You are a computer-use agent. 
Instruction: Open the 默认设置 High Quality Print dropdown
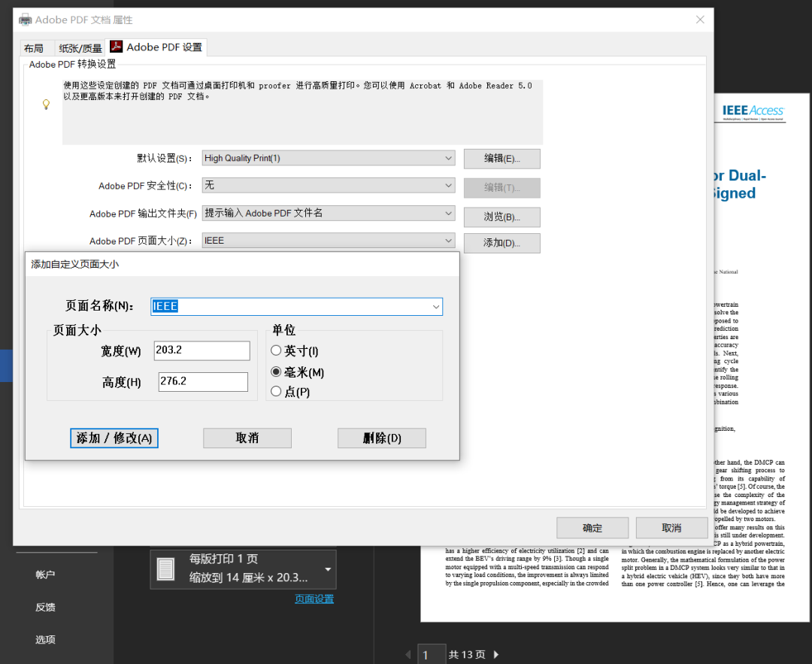329,158
